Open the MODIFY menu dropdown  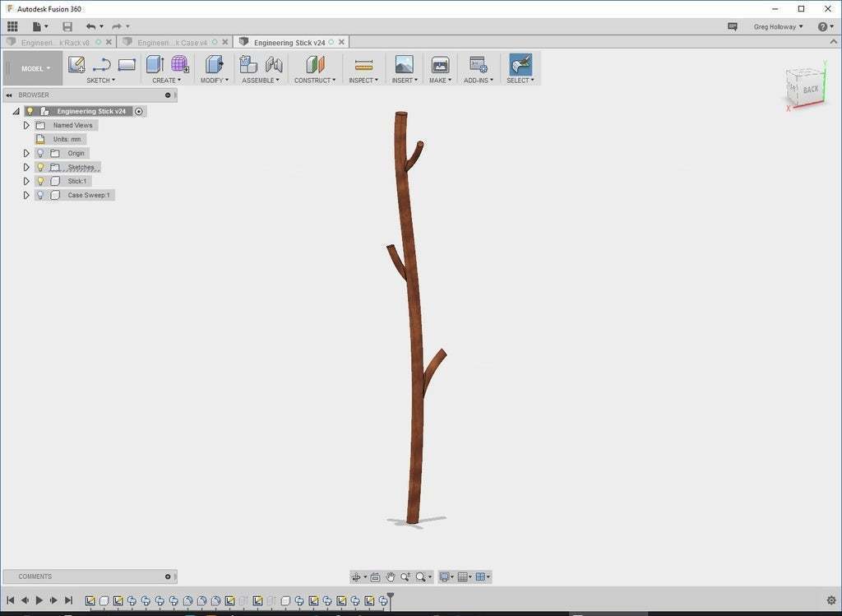click(x=214, y=81)
